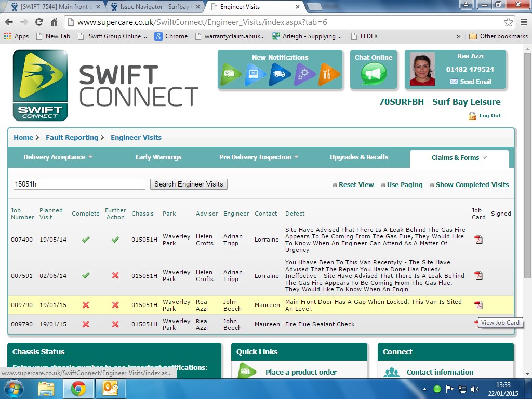The height and width of the screenshot is (399, 532).
Task: Click the browser address bar
Action: [284, 22]
